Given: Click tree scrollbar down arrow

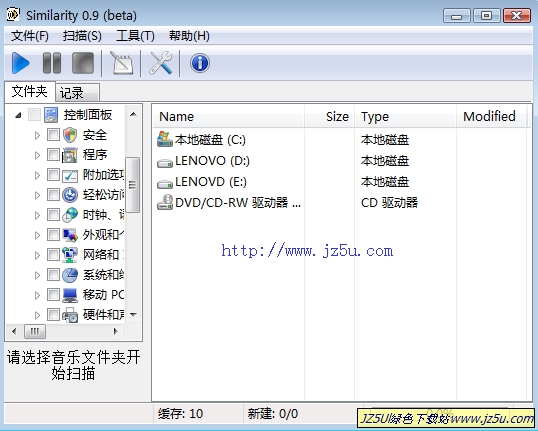Looking at the screenshot, I should point(133,314).
